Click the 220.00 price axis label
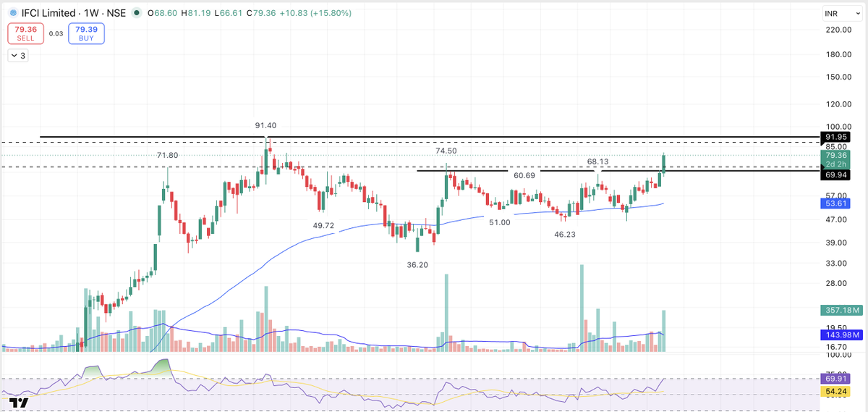Screen dimensions: 868x412 pos(838,30)
